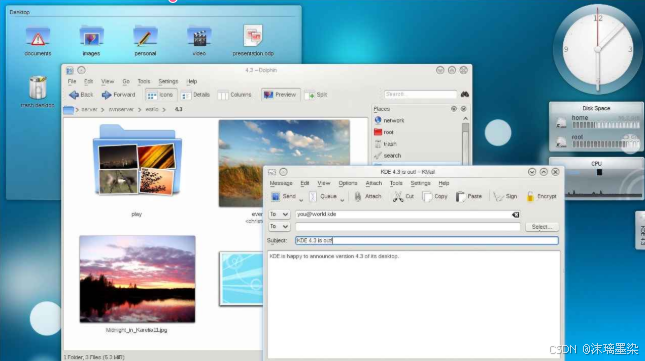Open the Dolphin Go menu
Screen dimensions: 645x361
[x=126, y=81]
